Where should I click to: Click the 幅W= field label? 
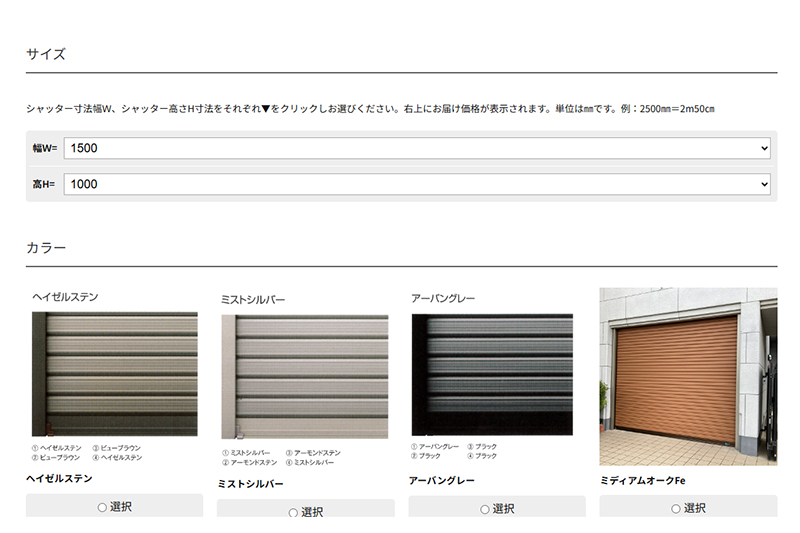tap(45, 148)
